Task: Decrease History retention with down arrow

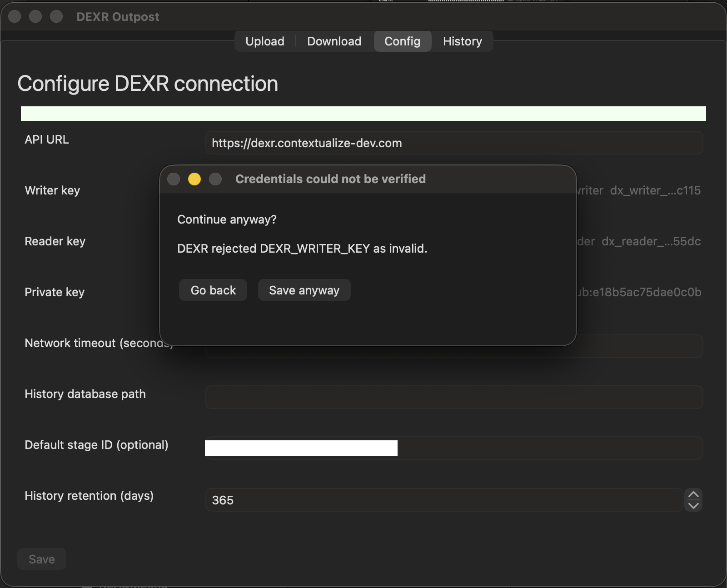Action: (x=693, y=506)
